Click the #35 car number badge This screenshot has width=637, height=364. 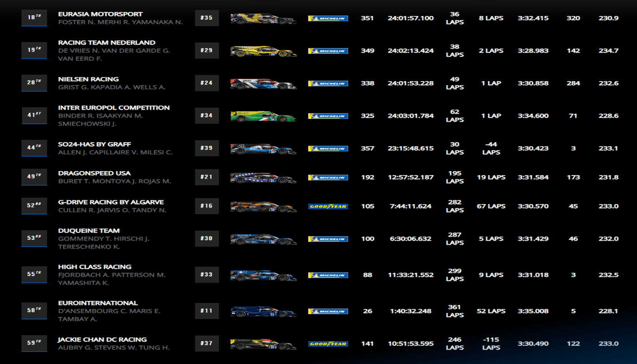pyautogui.click(x=207, y=18)
